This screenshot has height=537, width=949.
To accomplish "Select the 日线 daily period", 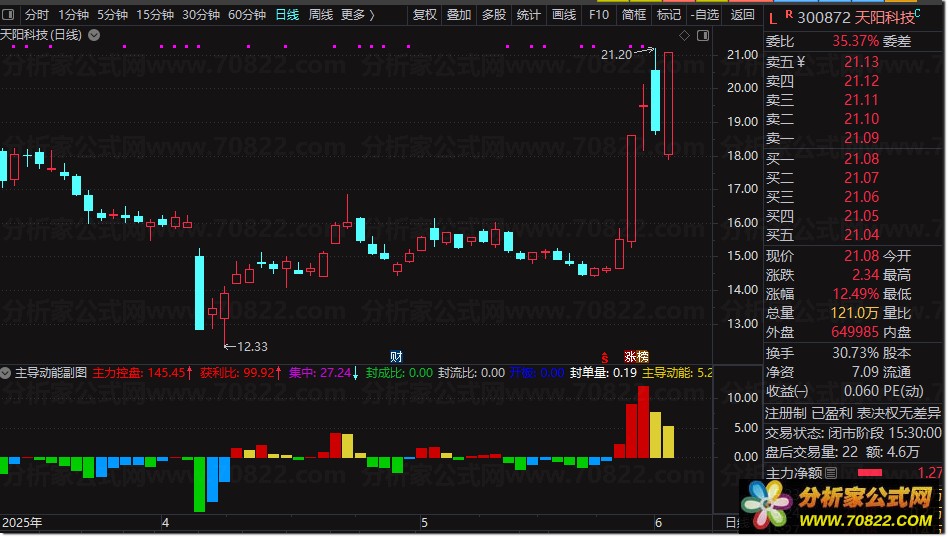I will [287, 15].
